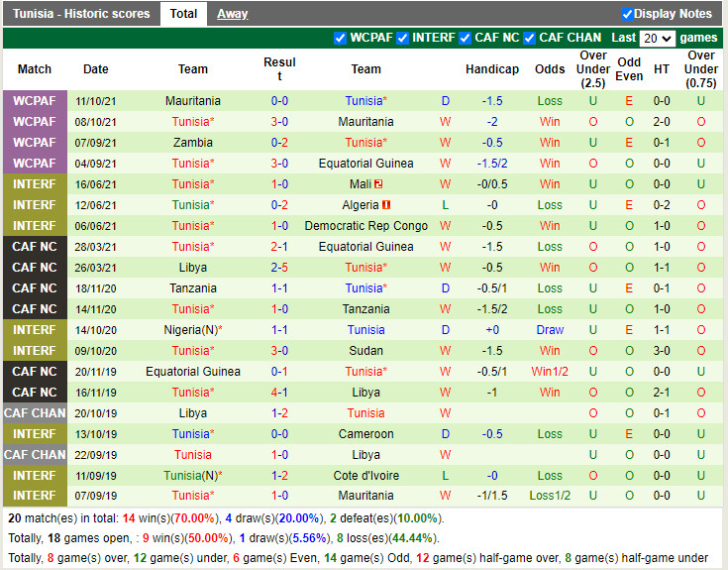Screen dimensions: 728x570
Task: Open the Zambia team link
Action: click(x=193, y=143)
